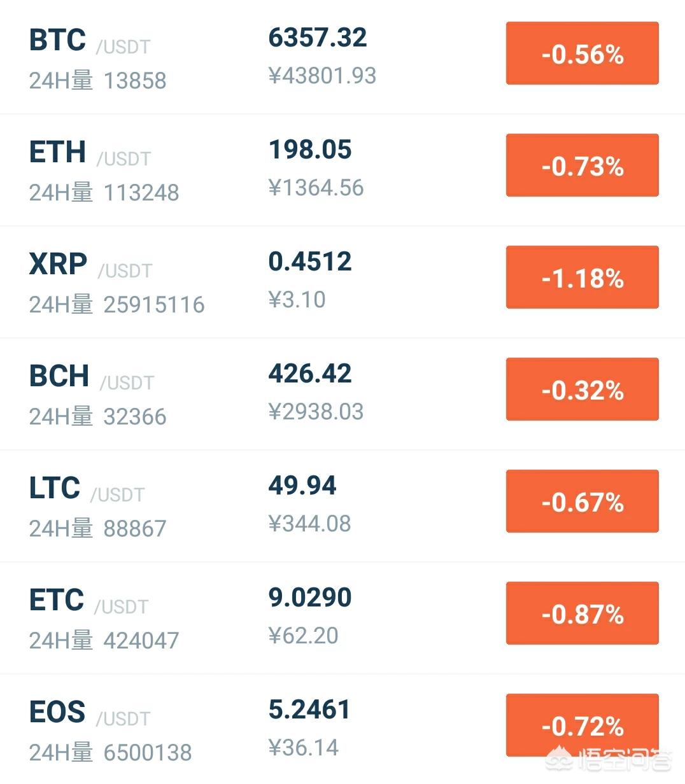Select the ETH price 198.05

[x=310, y=150]
